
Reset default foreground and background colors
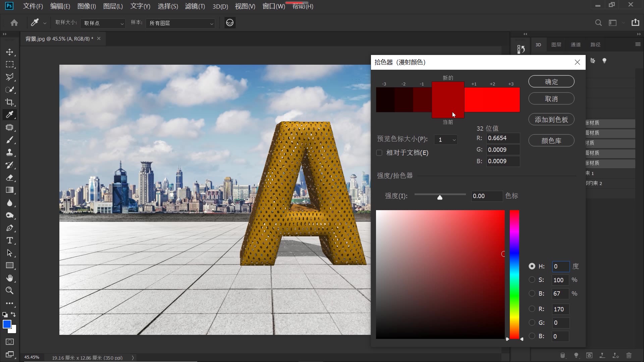coord(5,314)
